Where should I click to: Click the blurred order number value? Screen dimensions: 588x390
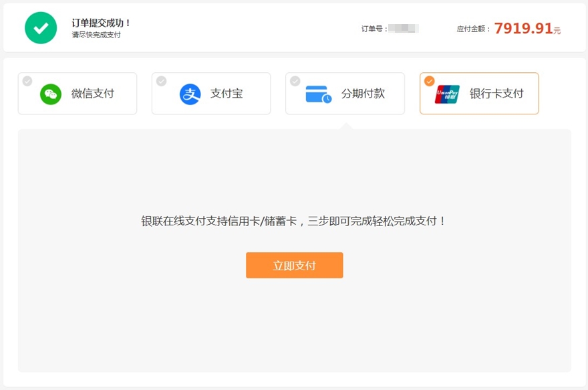(x=404, y=29)
